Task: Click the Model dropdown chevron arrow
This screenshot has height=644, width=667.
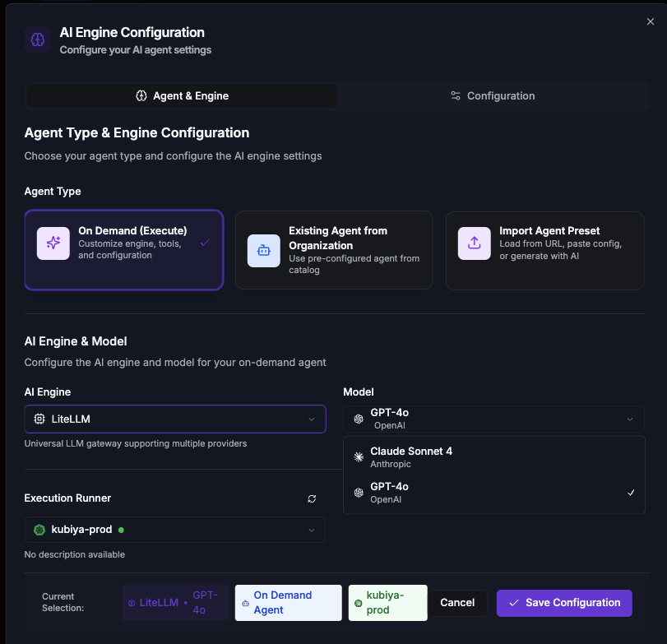Action: click(629, 419)
